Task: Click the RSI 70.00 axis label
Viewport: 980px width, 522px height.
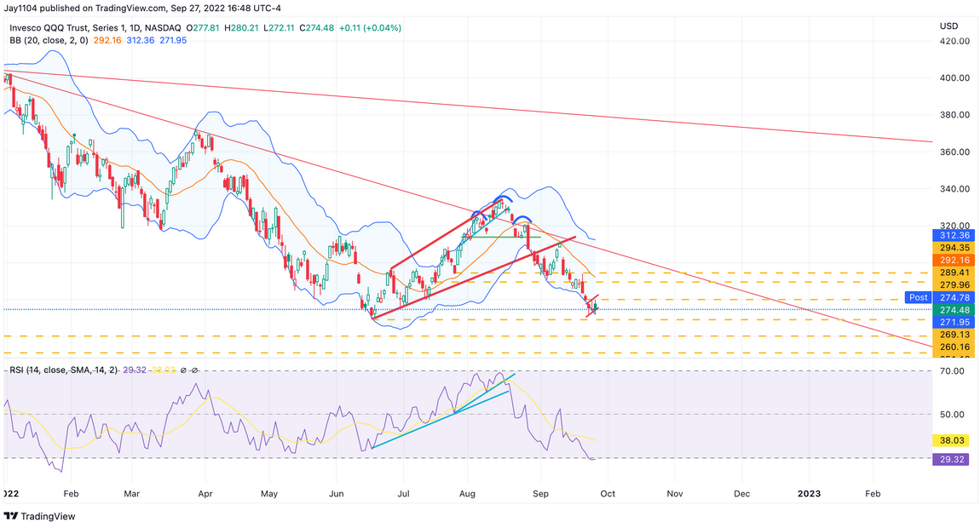Action: [x=952, y=371]
